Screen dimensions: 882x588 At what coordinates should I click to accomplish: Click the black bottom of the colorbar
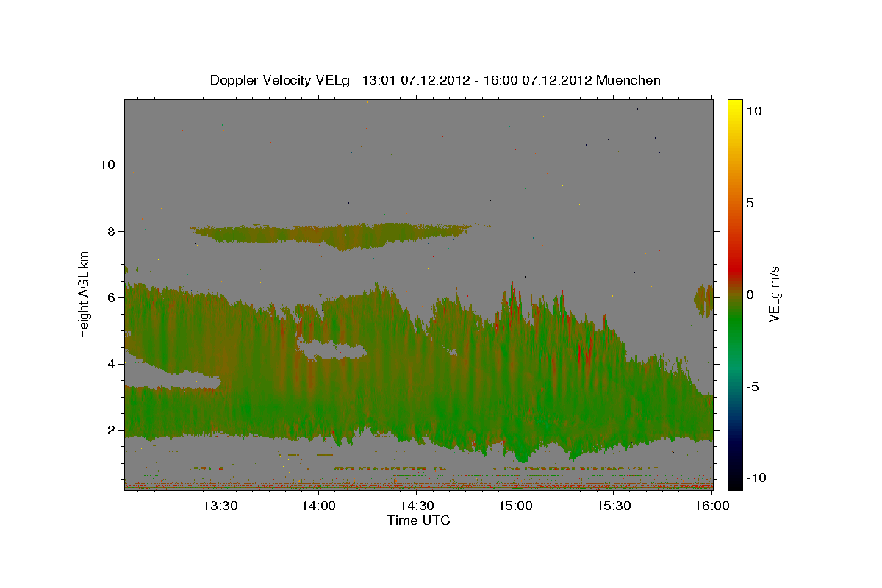[734, 481]
